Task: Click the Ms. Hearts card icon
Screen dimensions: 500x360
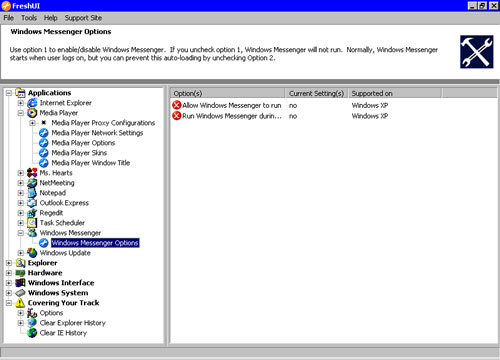Action: 32,173
